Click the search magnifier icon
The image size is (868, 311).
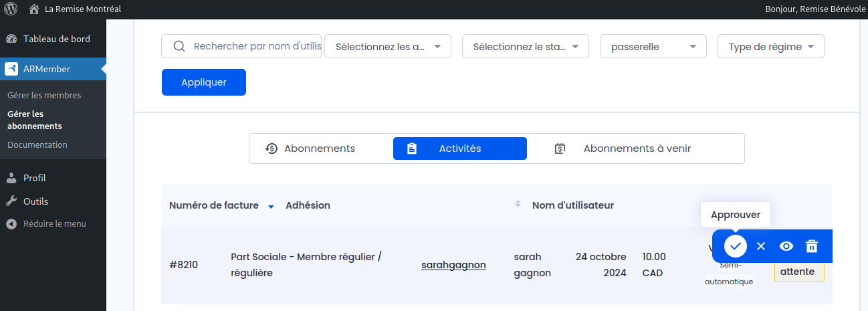[x=179, y=46]
